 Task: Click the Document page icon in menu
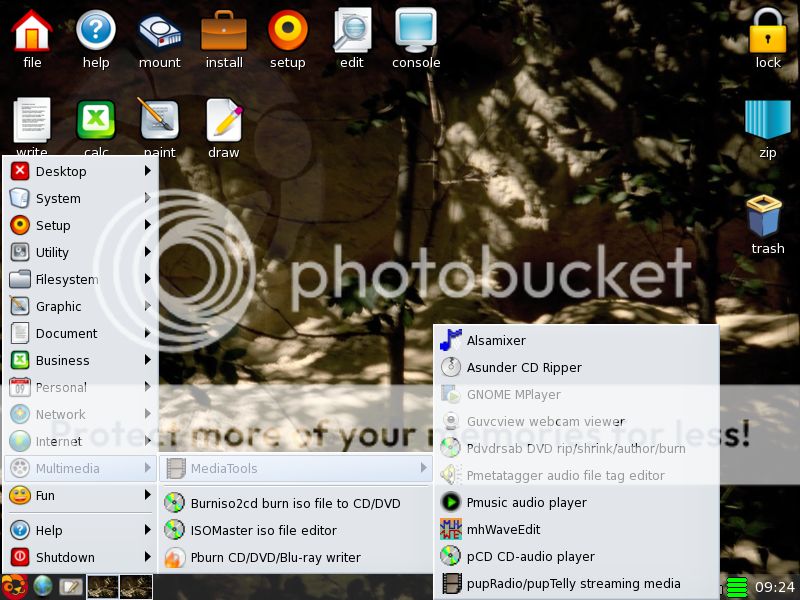[x=20, y=333]
